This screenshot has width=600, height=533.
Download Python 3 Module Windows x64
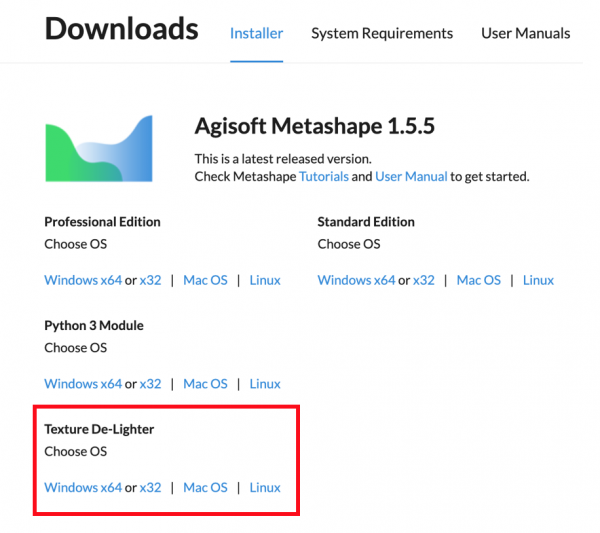[x=83, y=384]
